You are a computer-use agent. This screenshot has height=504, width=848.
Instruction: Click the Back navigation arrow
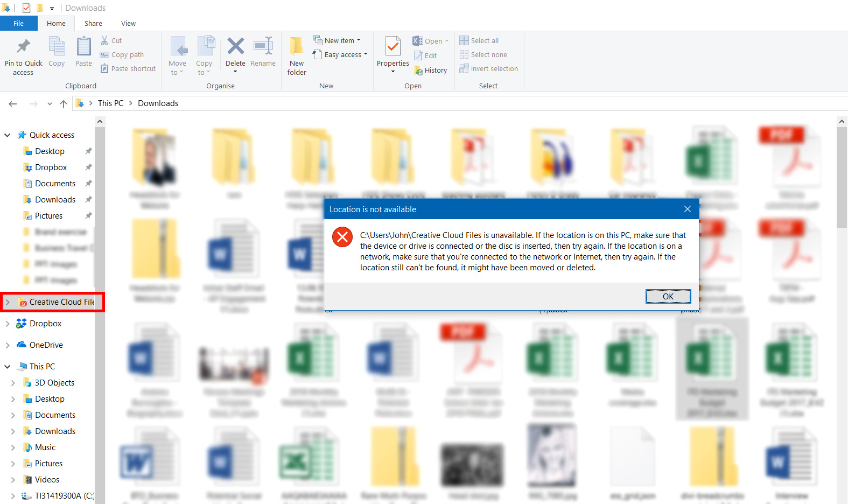[x=13, y=103]
